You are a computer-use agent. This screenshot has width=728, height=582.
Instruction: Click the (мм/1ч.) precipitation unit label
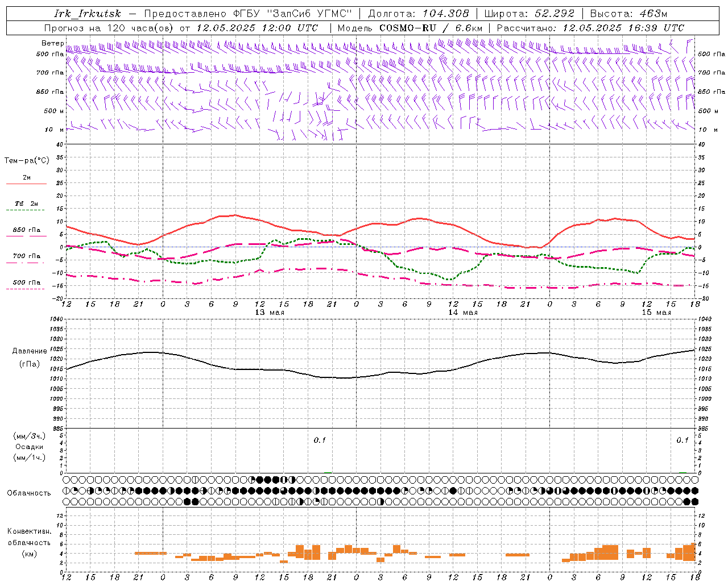pos(30,458)
